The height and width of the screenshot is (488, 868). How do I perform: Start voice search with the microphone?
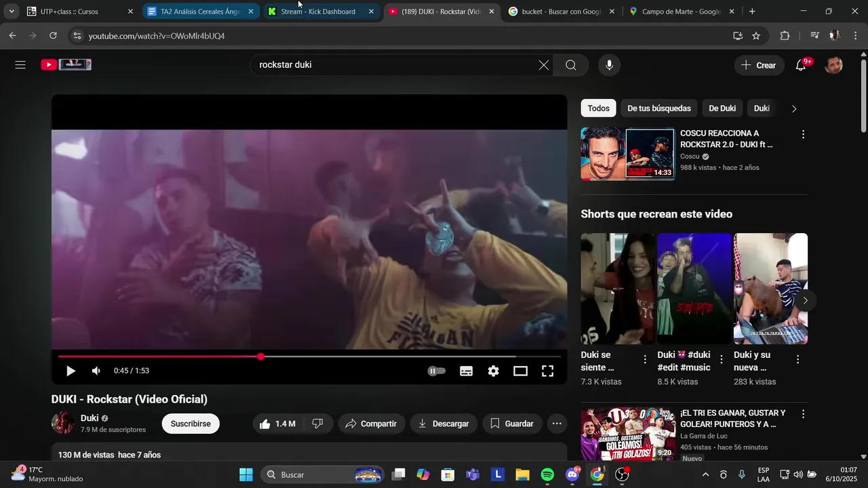609,65
